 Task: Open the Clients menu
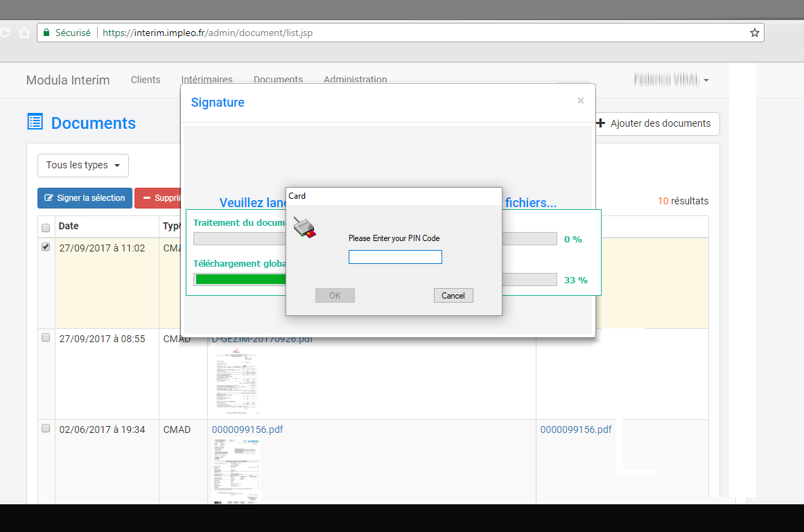pos(146,80)
